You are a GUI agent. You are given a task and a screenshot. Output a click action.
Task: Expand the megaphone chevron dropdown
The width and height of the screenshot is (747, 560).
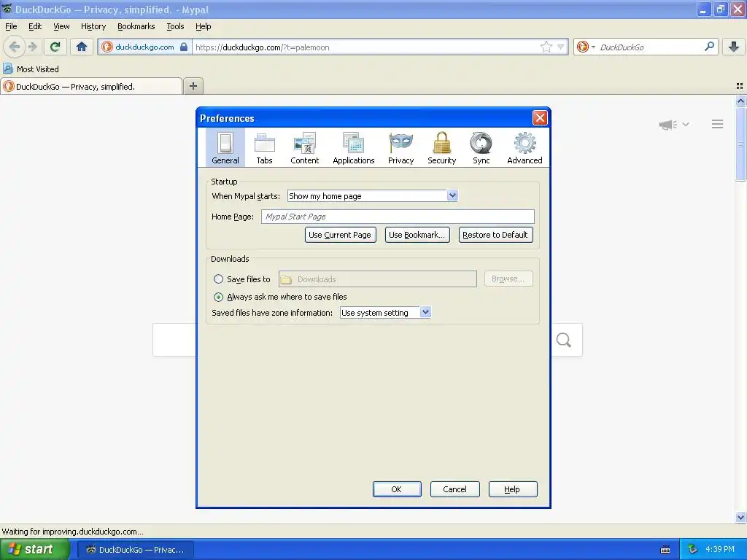point(686,124)
